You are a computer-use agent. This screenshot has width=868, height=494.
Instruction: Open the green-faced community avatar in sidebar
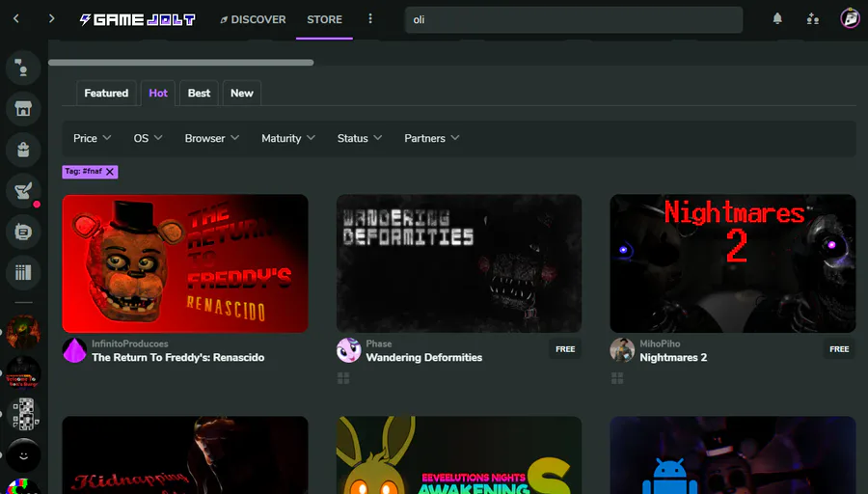23,332
